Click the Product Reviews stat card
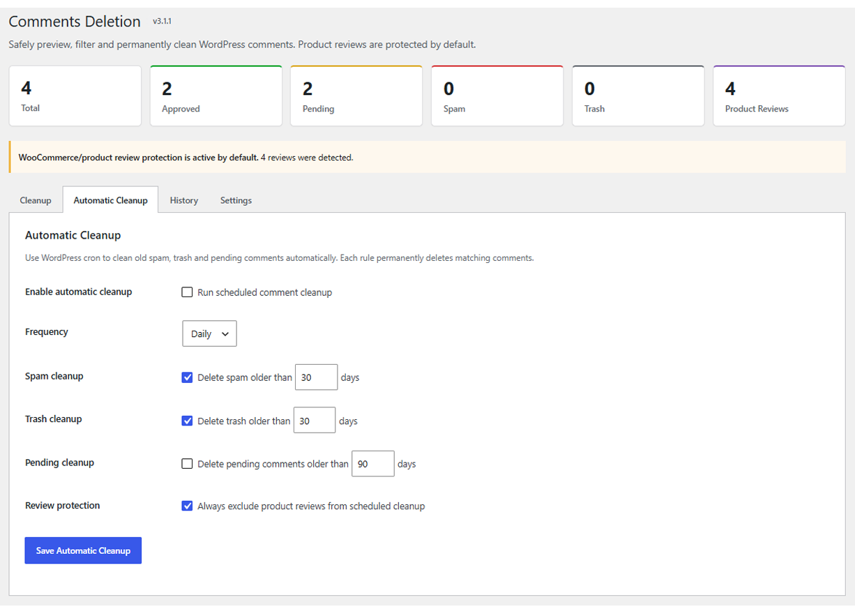This screenshot has width=855, height=616. tap(779, 96)
